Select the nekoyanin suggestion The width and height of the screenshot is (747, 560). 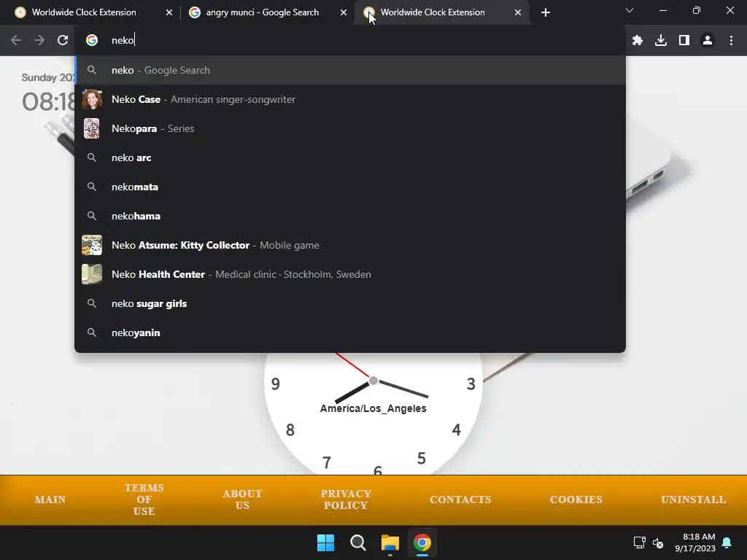click(350, 332)
